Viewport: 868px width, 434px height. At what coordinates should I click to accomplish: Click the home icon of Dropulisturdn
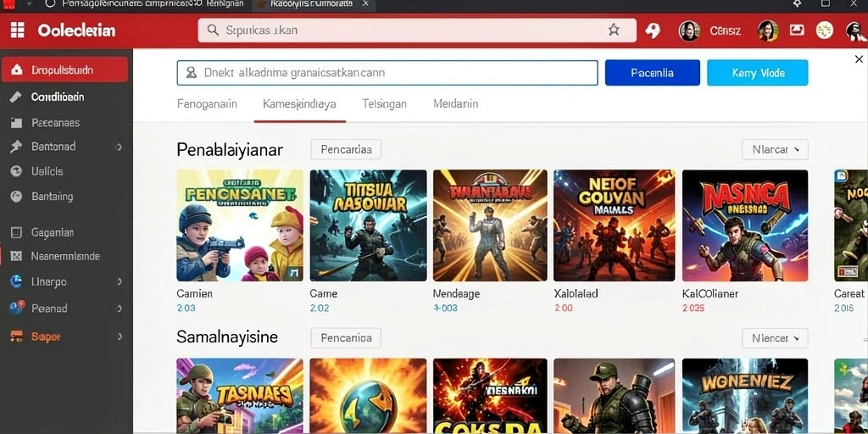coord(17,70)
